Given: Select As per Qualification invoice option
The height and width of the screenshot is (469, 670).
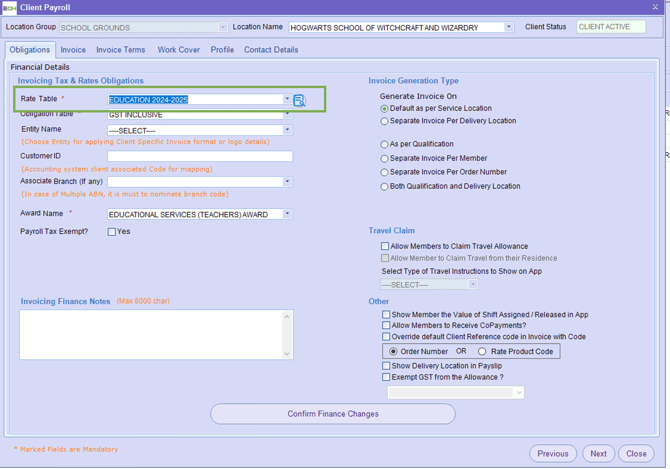Looking at the screenshot, I should point(384,145).
